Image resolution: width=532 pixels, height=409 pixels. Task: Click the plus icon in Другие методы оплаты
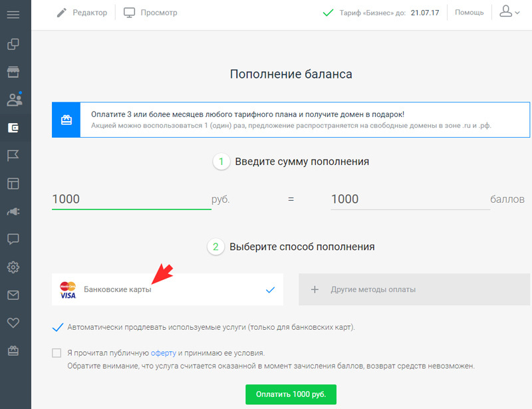[x=315, y=289]
